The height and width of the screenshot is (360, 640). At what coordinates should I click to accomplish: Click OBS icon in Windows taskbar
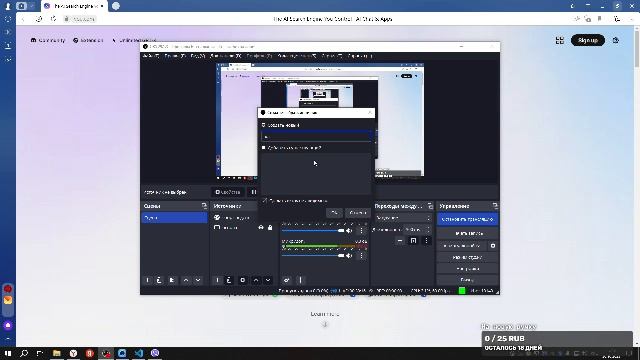tap(106, 353)
